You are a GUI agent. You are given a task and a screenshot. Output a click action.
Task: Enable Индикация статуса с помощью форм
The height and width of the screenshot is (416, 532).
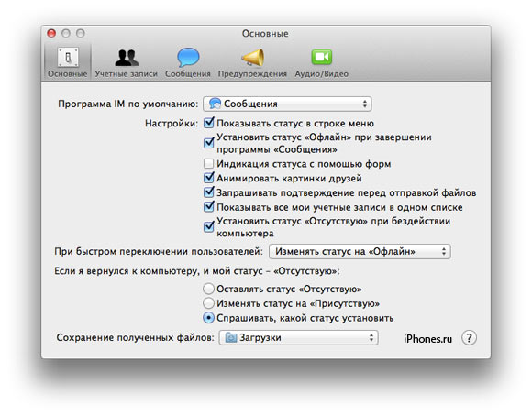[x=208, y=164]
